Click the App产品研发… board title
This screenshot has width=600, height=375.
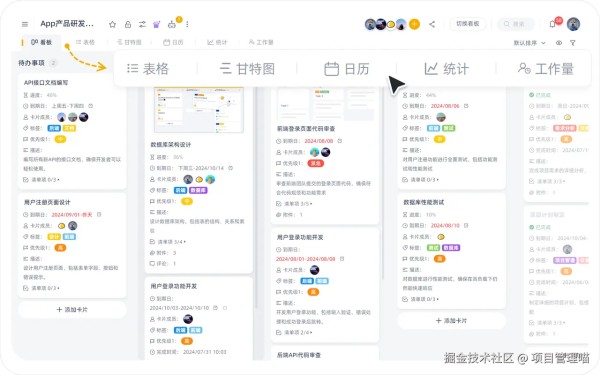coord(67,24)
